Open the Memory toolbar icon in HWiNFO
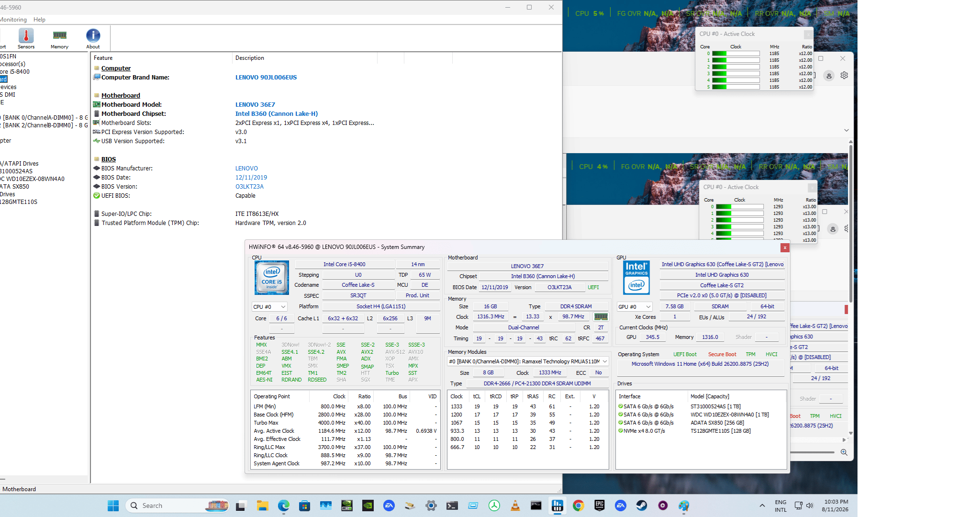 point(59,38)
